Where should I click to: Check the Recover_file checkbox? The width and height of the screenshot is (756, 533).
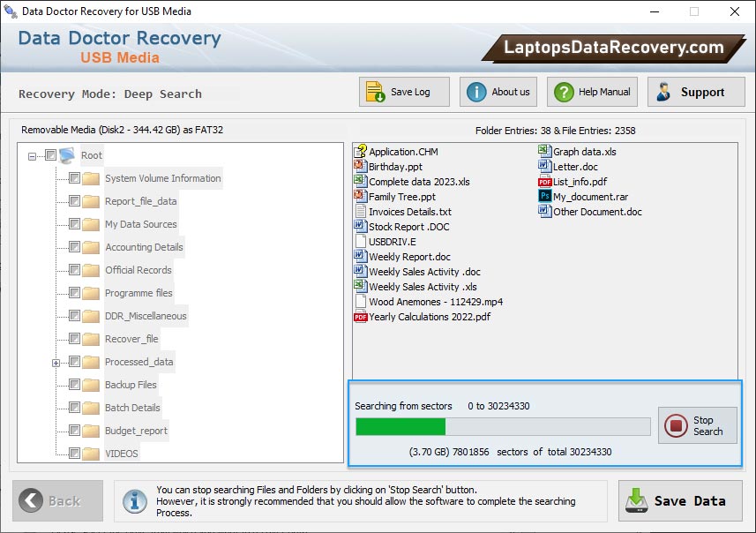74,339
